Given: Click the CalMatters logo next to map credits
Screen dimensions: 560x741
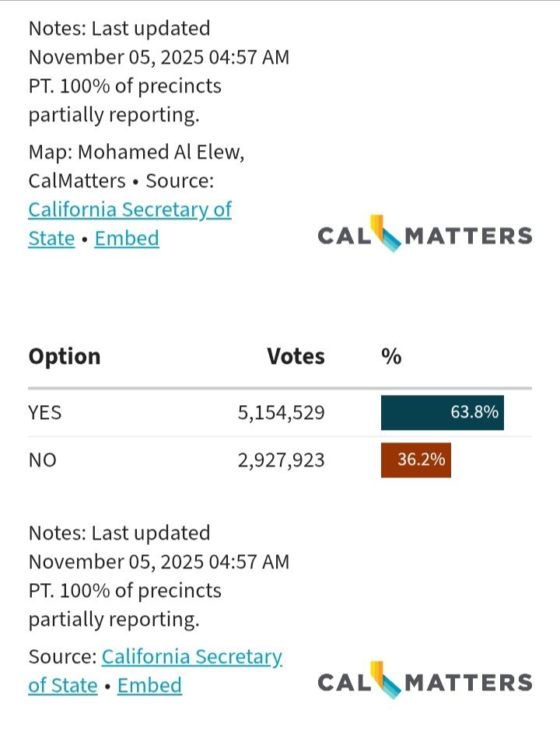Looking at the screenshot, I should (425, 235).
